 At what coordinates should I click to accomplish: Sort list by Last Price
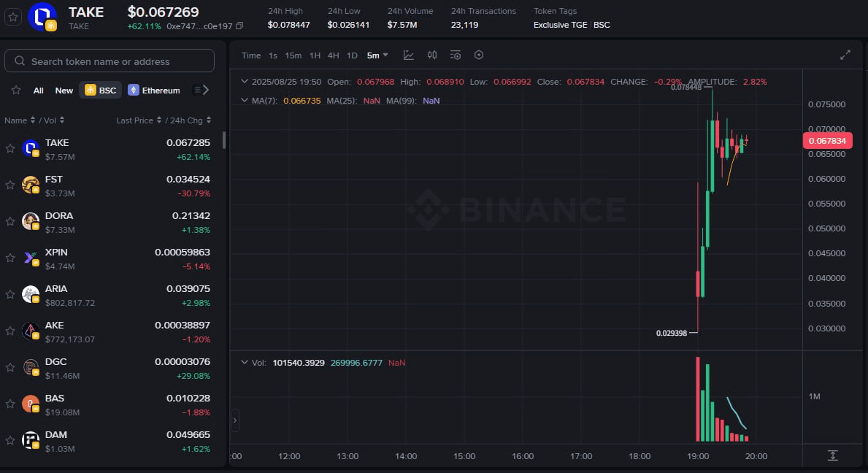tap(139, 120)
